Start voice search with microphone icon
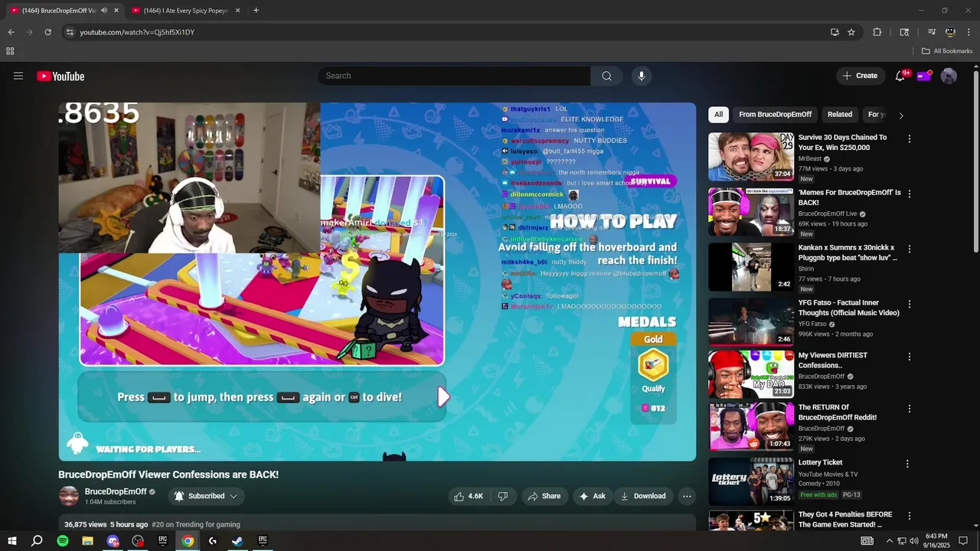980x551 pixels. click(642, 76)
